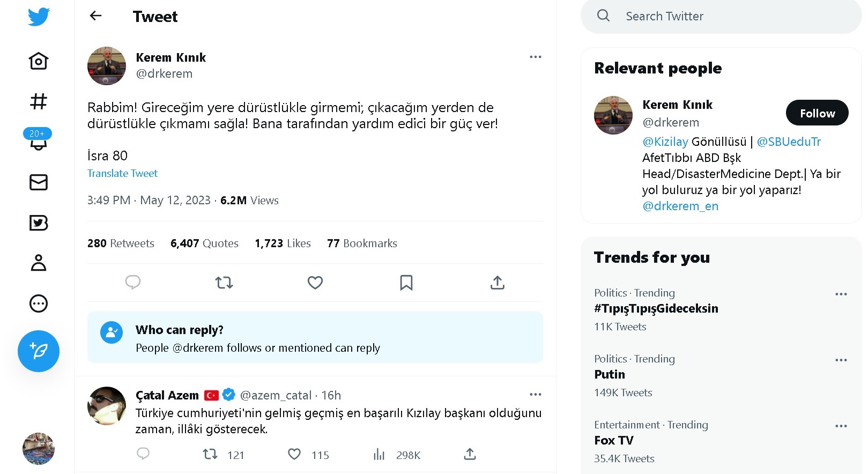Follow Kerem Kınık
This screenshot has height=474, width=868.
pyautogui.click(x=817, y=113)
